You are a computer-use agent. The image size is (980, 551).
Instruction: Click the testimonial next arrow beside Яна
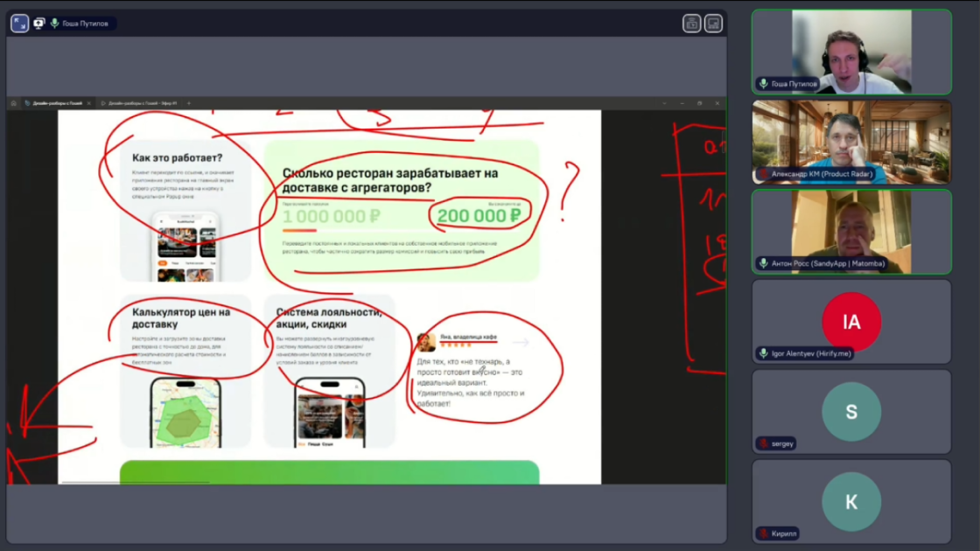point(521,342)
